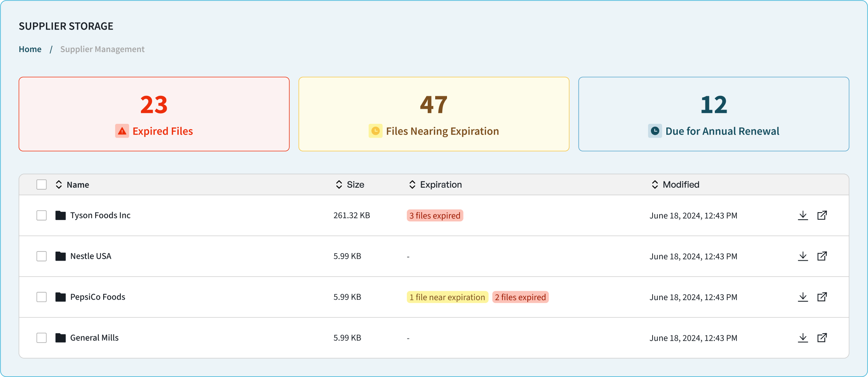Check the General Mills row checkbox
The width and height of the screenshot is (868, 377).
click(41, 338)
